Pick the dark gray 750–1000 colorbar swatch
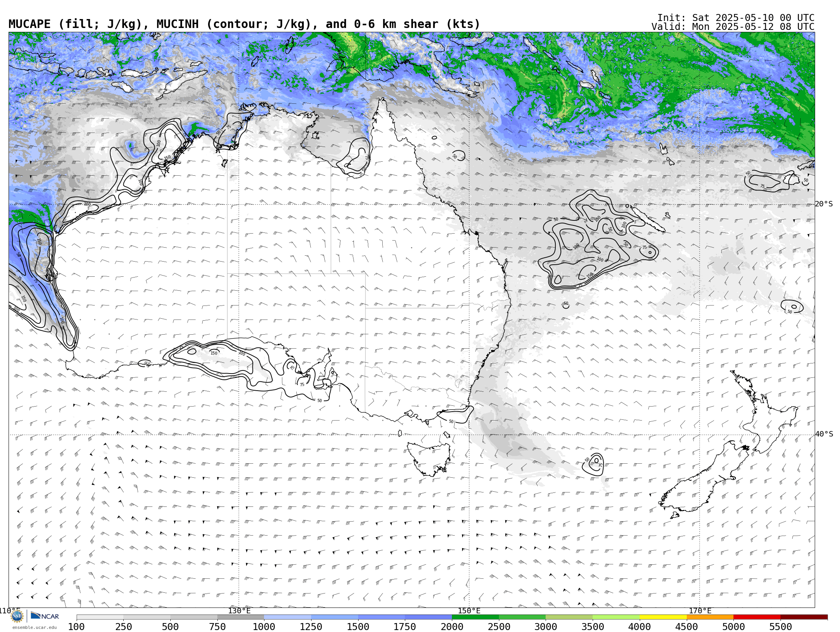The height and width of the screenshot is (632, 840). (x=241, y=617)
